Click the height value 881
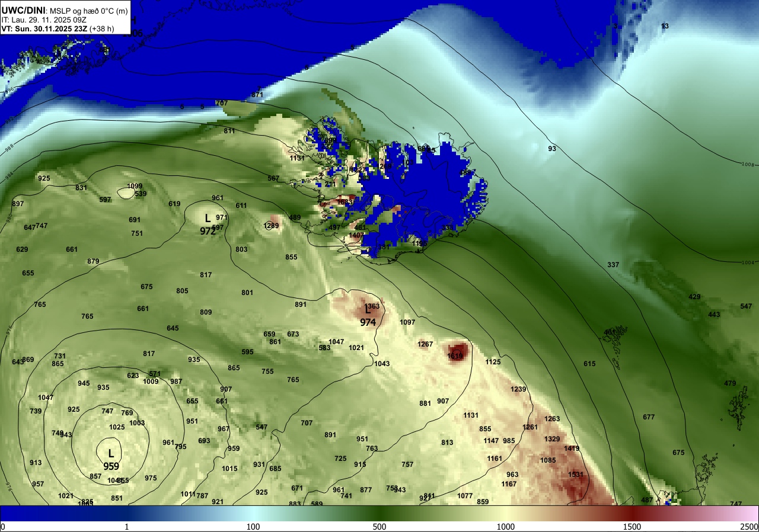Screen dimensions: 759x532 [x=425, y=403]
